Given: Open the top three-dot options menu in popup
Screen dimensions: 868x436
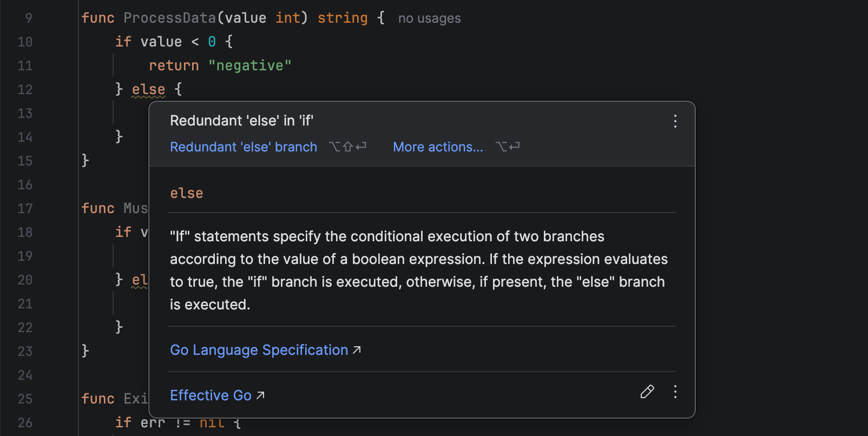Looking at the screenshot, I should [x=675, y=121].
